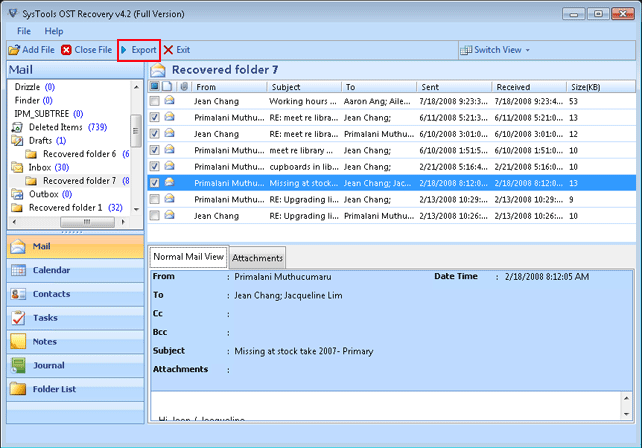The image size is (642, 448).
Task: Open the File menu
Action: [x=23, y=31]
